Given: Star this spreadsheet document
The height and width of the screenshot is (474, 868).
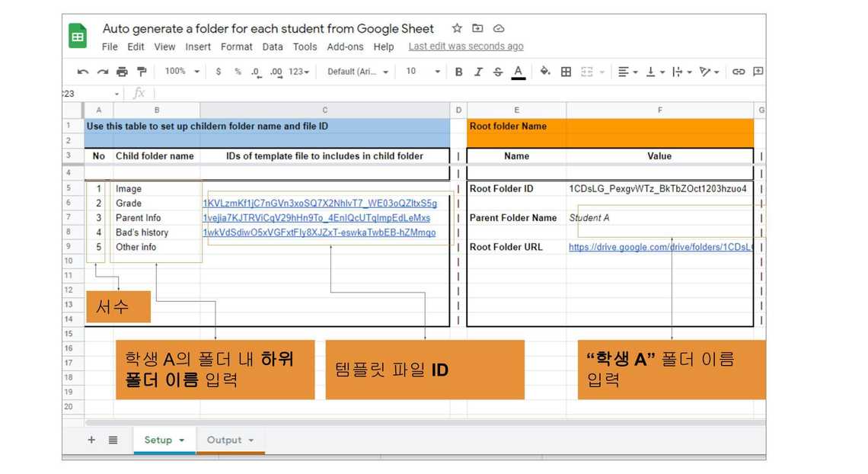Looking at the screenshot, I should [457, 29].
